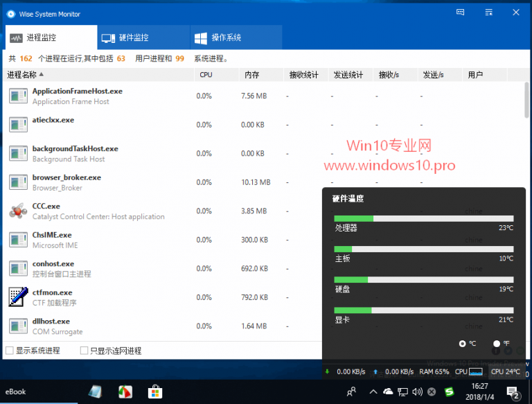The height and width of the screenshot is (404, 532).
Task: Sort by 发送统计 column header
Action: point(351,75)
